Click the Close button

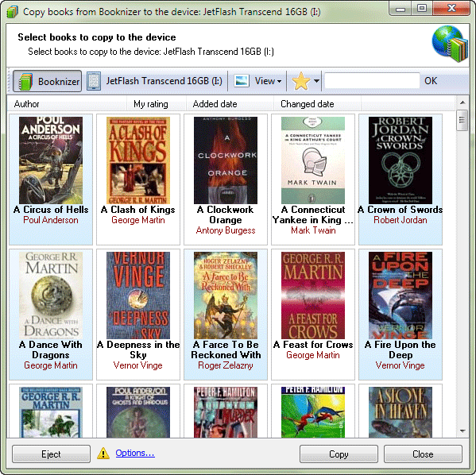[x=423, y=454]
